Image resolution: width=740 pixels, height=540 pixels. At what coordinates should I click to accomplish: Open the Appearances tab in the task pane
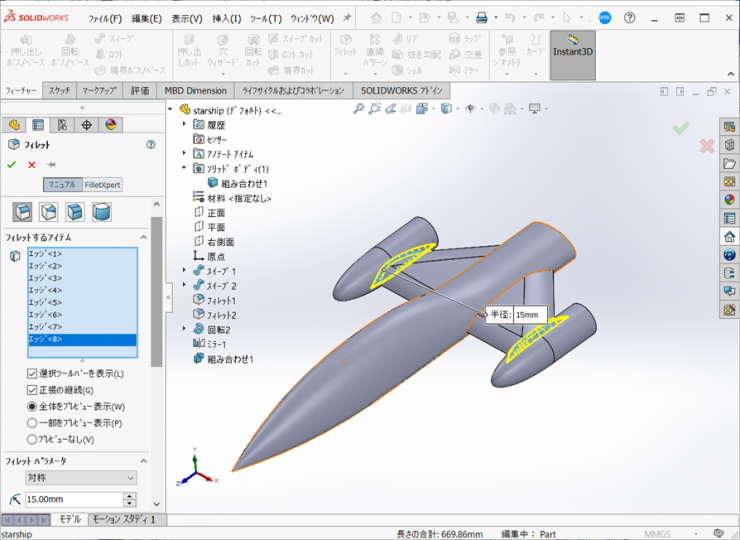click(x=729, y=199)
